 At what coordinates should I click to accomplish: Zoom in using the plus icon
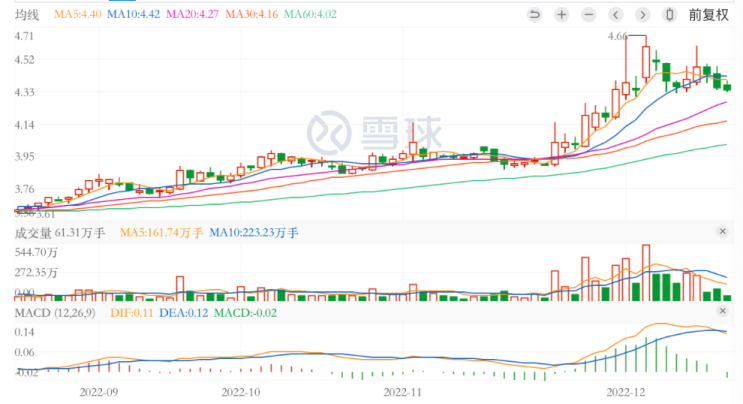(x=561, y=15)
